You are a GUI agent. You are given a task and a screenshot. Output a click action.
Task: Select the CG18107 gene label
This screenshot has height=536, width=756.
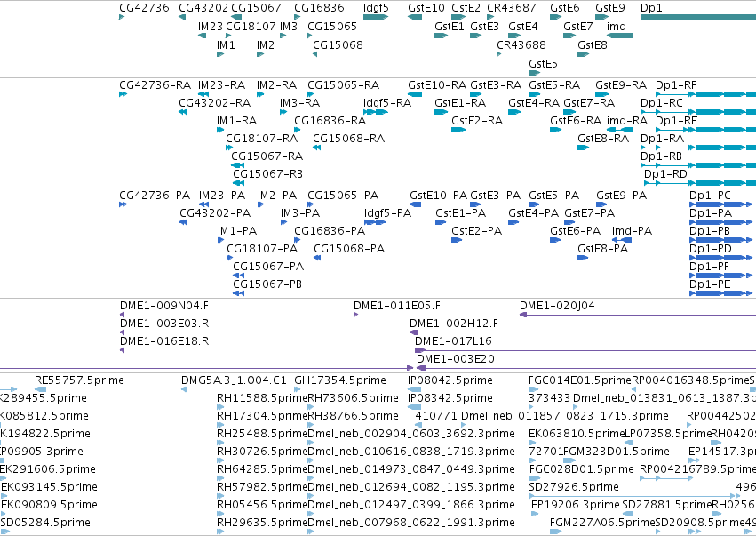[x=251, y=26]
